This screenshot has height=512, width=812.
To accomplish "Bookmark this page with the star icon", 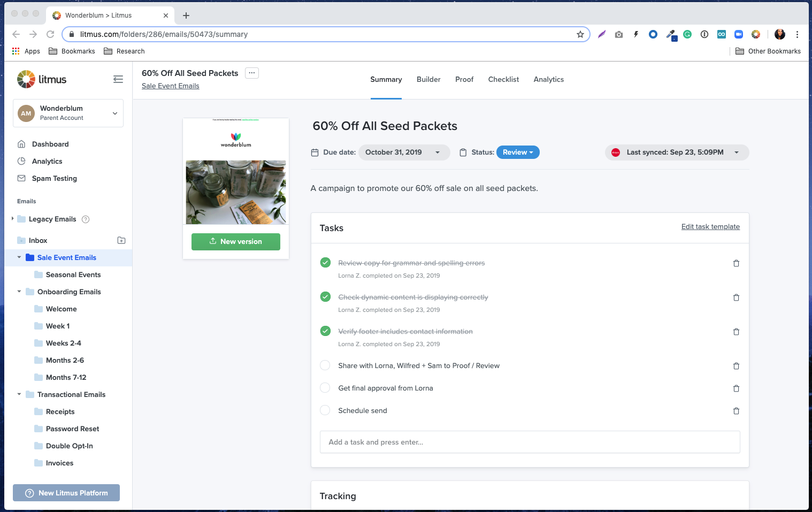I will [x=580, y=34].
